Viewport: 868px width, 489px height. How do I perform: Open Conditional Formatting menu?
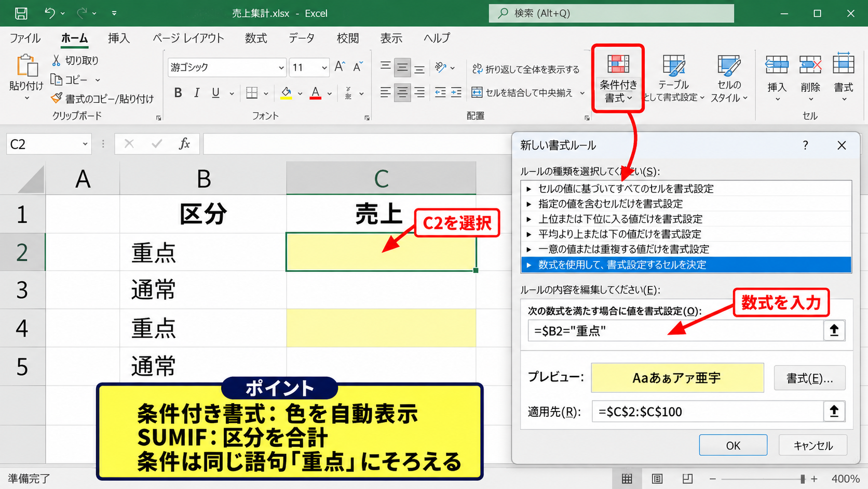coord(618,78)
